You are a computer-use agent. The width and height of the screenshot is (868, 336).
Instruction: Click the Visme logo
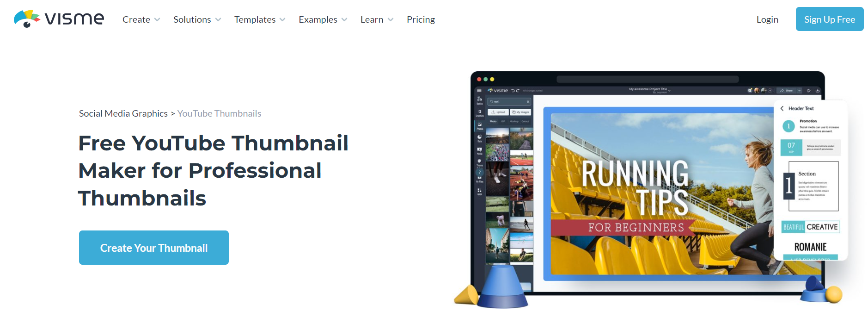(x=59, y=19)
